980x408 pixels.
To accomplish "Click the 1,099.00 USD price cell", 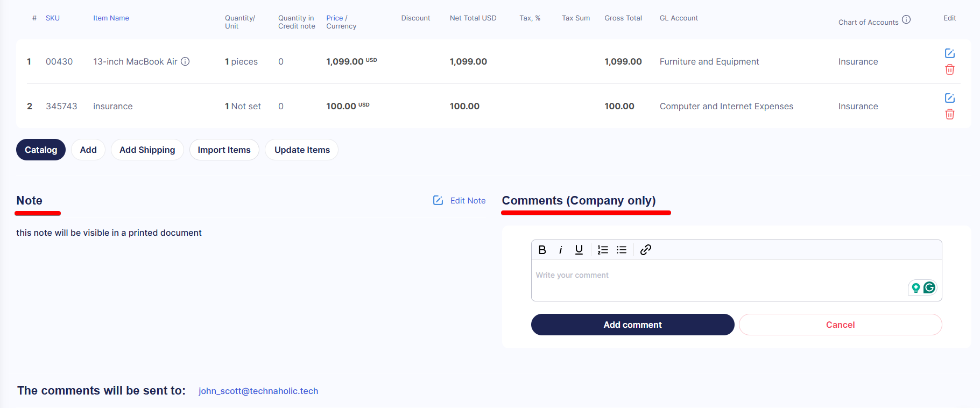I will click(x=351, y=61).
